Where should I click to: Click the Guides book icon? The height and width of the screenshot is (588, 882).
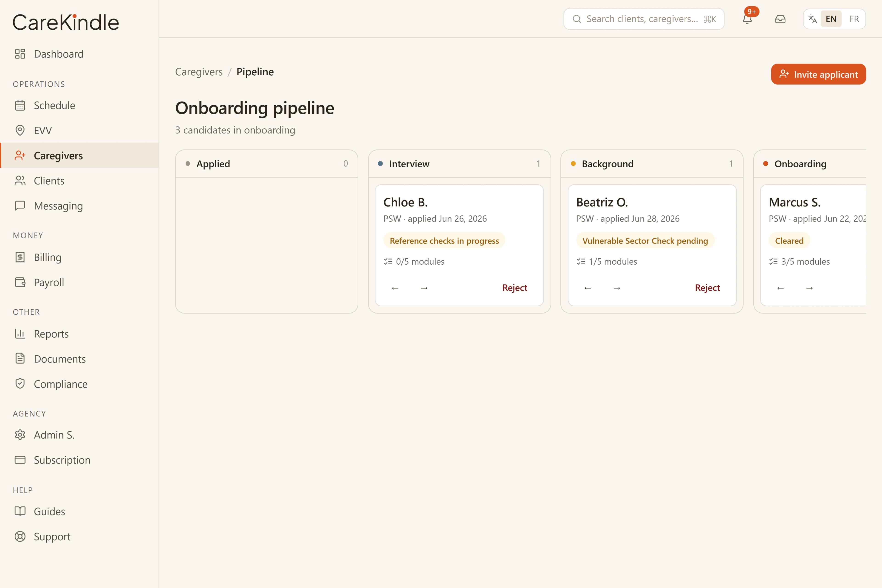(x=20, y=512)
